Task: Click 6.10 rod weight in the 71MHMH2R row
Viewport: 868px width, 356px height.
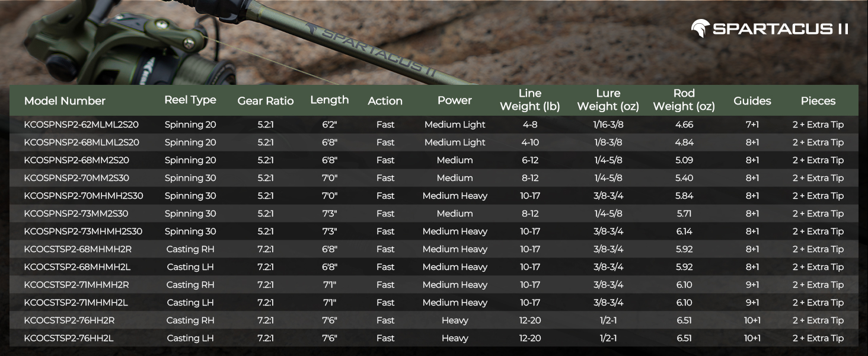Action: [x=684, y=285]
